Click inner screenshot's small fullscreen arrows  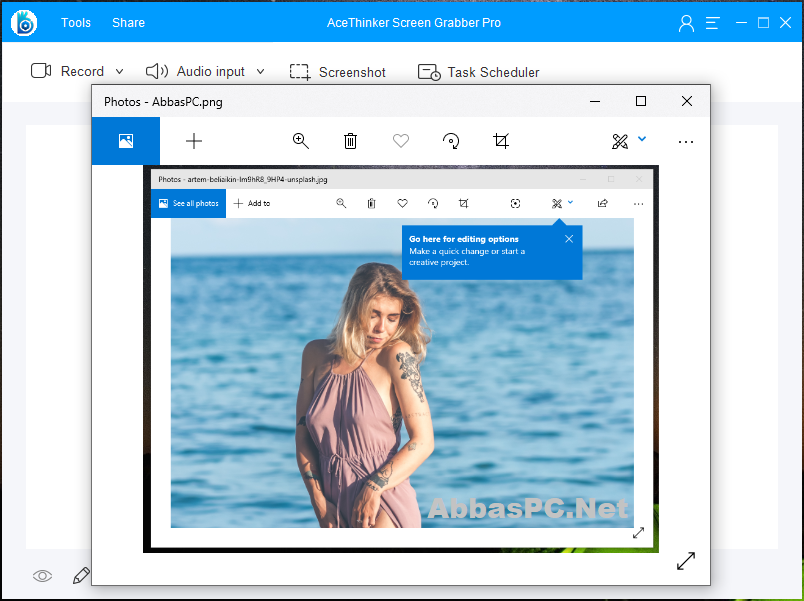pyautogui.click(x=638, y=533)
